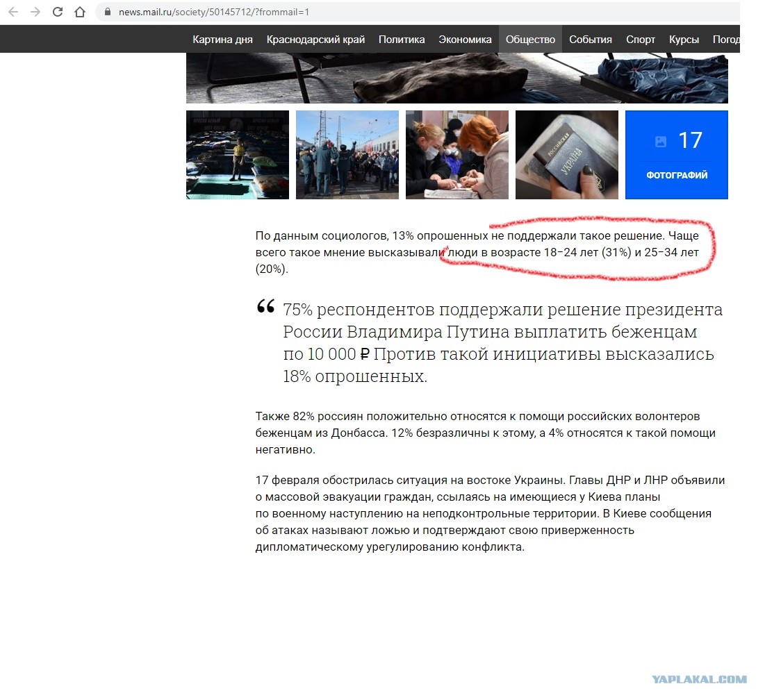Click the picture icon beside 17
765x700 pixels.
pos(661,142)
